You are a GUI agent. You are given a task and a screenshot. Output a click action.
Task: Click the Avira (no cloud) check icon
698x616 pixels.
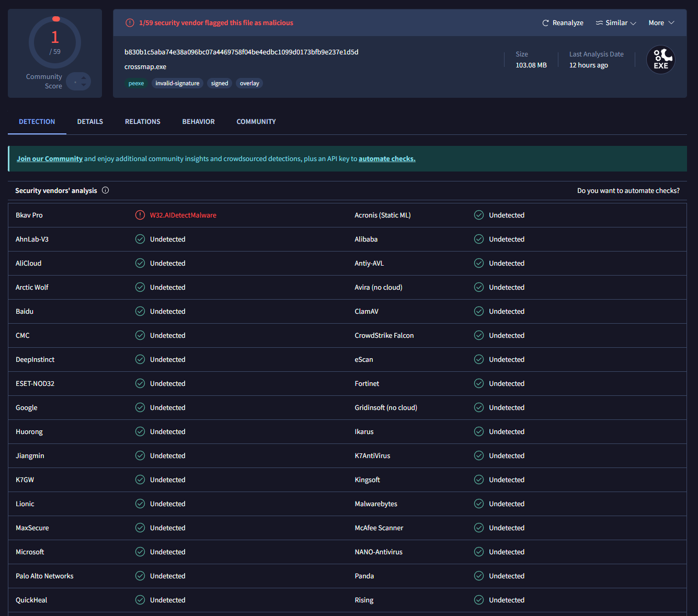point(479,287)
